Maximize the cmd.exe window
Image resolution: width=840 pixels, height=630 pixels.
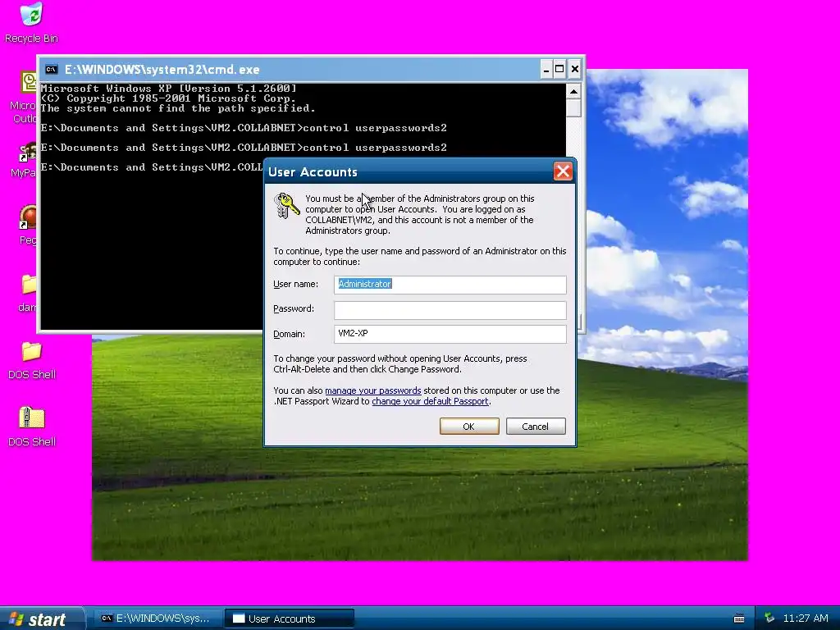[559, 69]
